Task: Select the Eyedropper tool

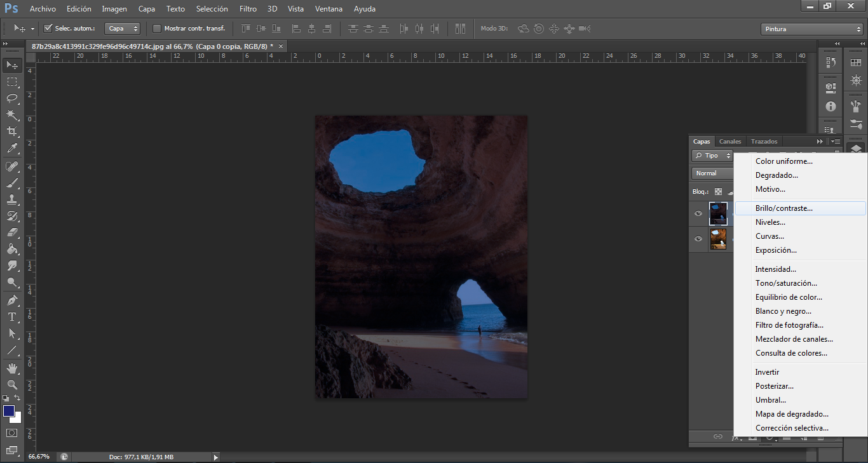Action: (x=12, y=148)
